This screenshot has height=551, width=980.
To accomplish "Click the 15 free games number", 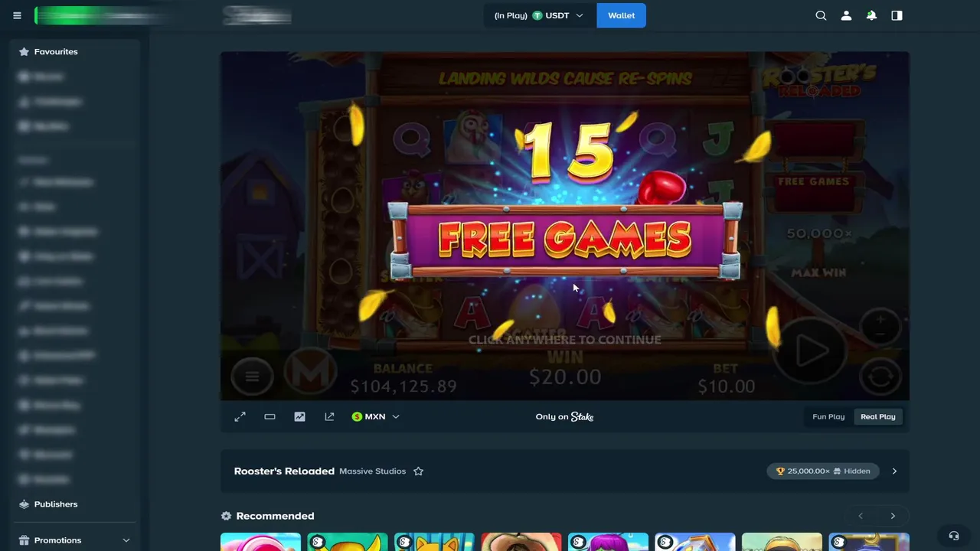I will 570,152.
